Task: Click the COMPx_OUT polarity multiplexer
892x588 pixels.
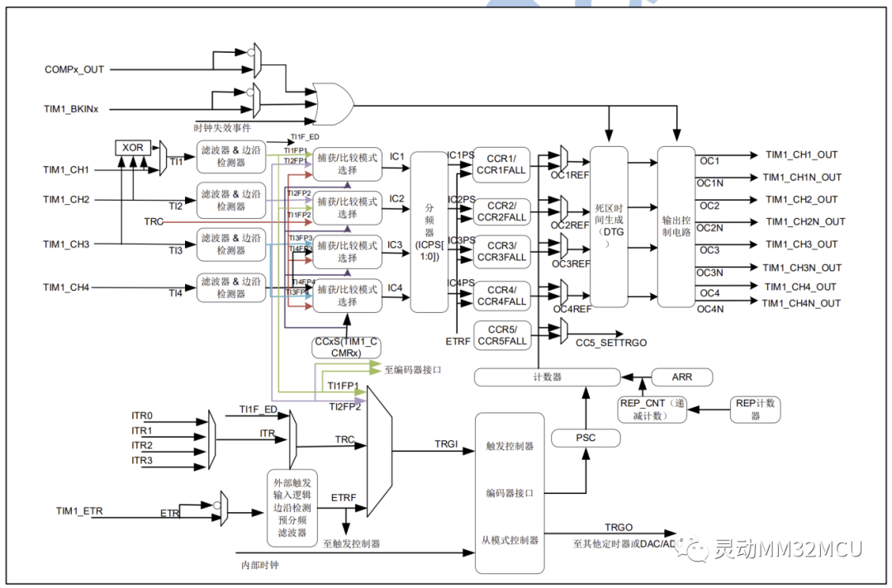Action: [257, 60]
